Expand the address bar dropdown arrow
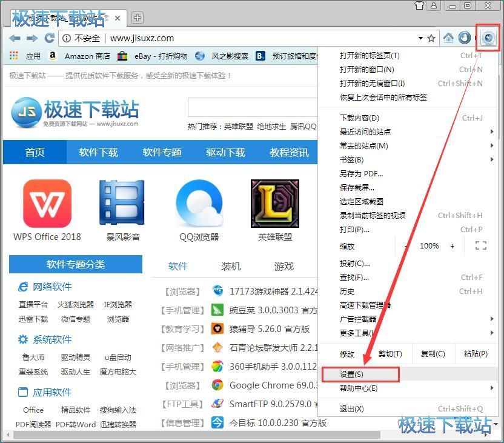504x443 pixels. coord(420,38)
